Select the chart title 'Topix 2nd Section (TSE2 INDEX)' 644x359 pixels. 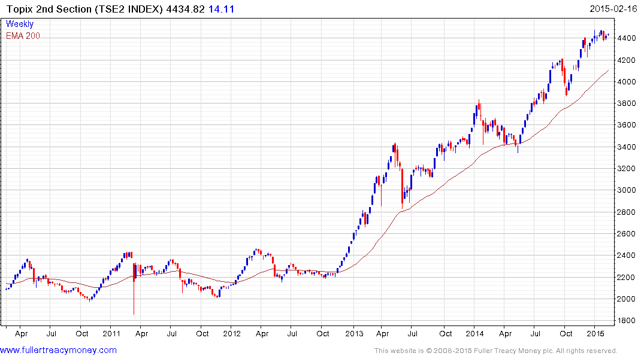[85, 9]
